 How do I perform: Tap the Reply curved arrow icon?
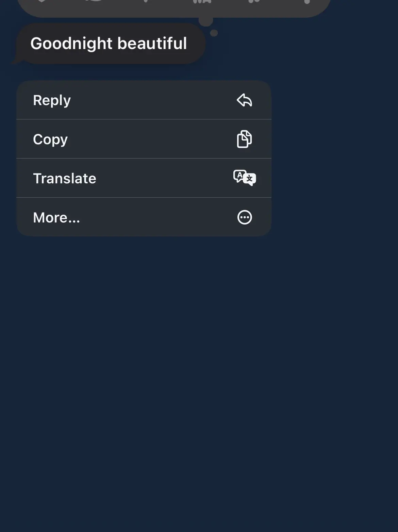pos(244,100)
